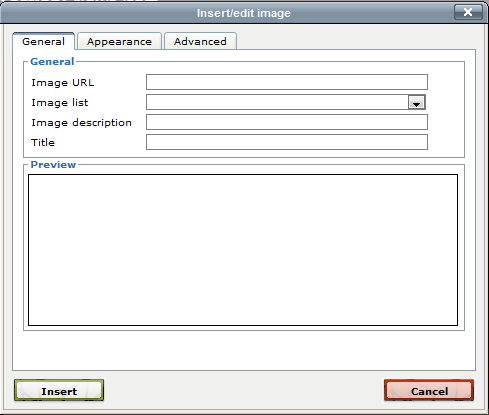Screen dimensions: 489x415
Task: Close the Insert/edit image dialog
Action: point(468,12)
